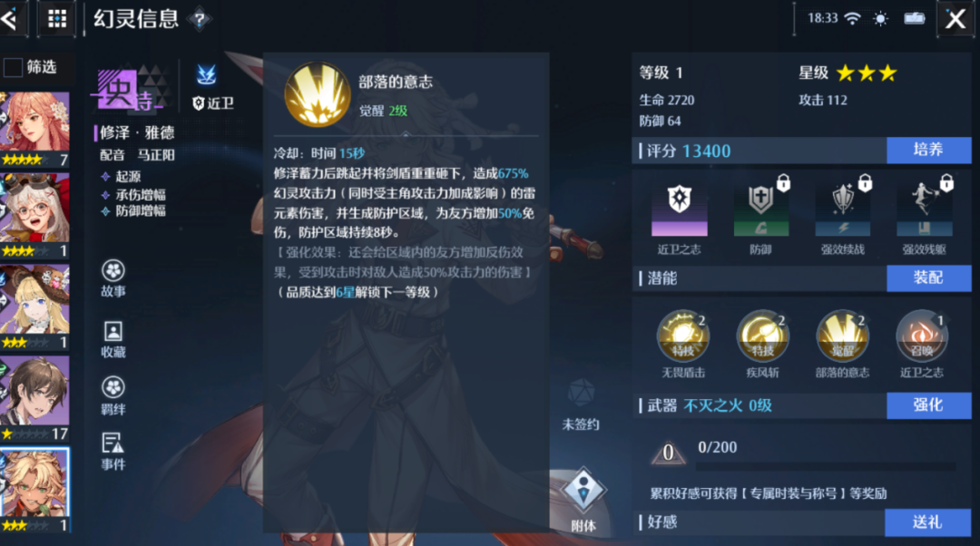Click the help question mark icon
This screenshot has height=546, width=980.
pyautogui.click(x=200, y=19)
